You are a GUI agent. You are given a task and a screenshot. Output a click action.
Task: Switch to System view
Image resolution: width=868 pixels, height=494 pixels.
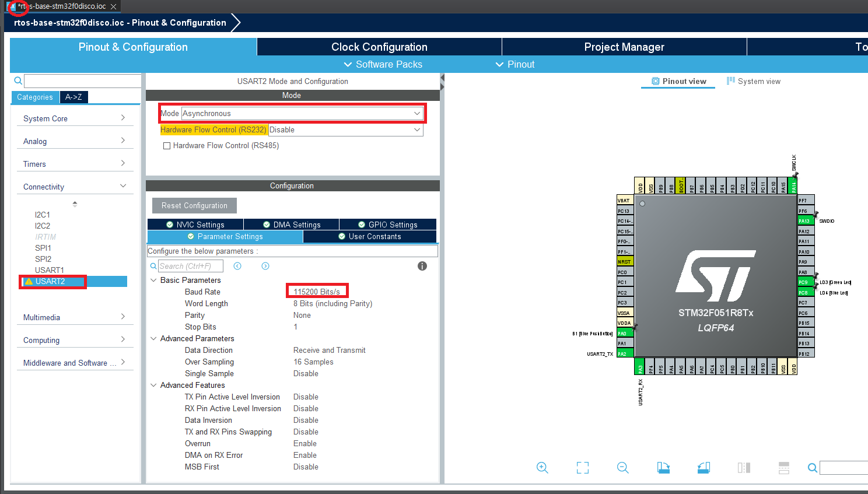753,81
